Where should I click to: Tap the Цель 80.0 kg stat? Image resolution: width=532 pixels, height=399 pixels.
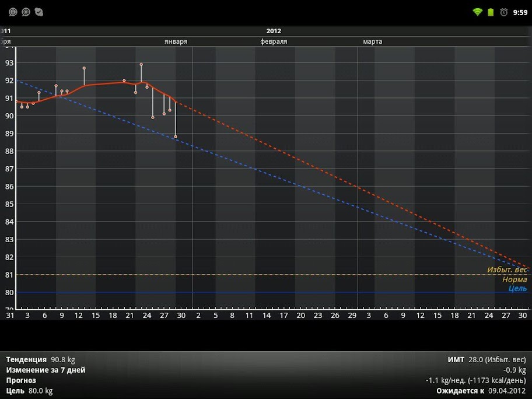pyautogui.click(x=29, y=391)
